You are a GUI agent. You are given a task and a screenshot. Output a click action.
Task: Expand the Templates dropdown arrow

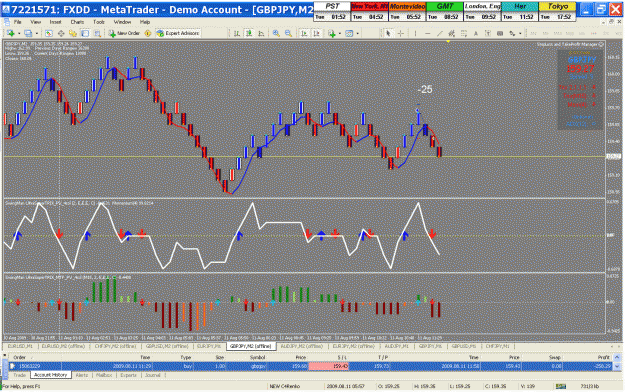point(358,33)
